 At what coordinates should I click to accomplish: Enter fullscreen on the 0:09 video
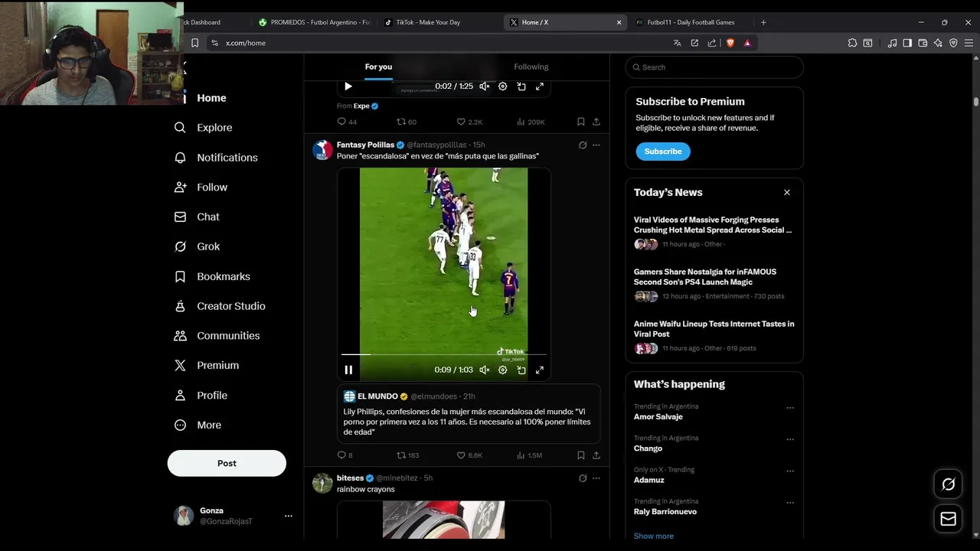click(x=540, y=370)
